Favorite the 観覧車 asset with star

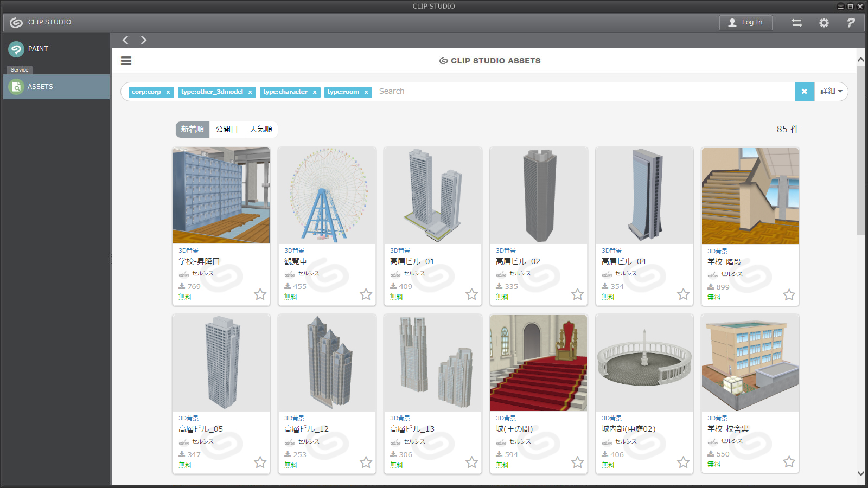[366, 294]
